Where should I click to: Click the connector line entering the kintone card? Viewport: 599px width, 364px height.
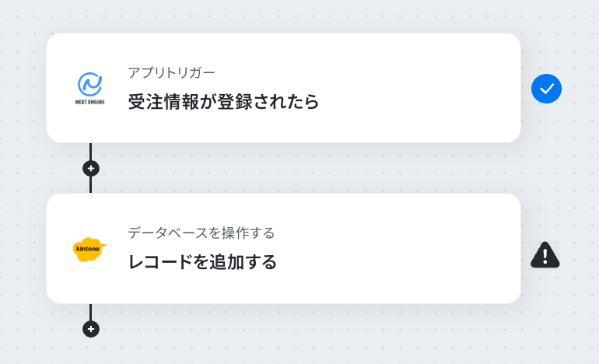pos(90,185)
